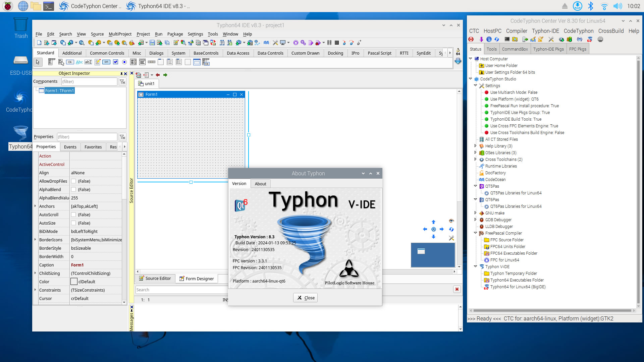Click the red jump-back arrow in editor toolbar
This screenshot has height=362, width=644.
coord(158,75)
